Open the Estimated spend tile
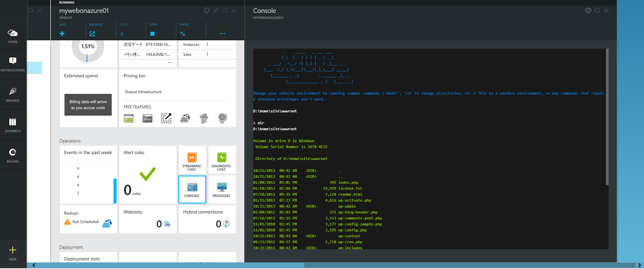644x269 pixels. pyautogui.click(x=88, y=98)
